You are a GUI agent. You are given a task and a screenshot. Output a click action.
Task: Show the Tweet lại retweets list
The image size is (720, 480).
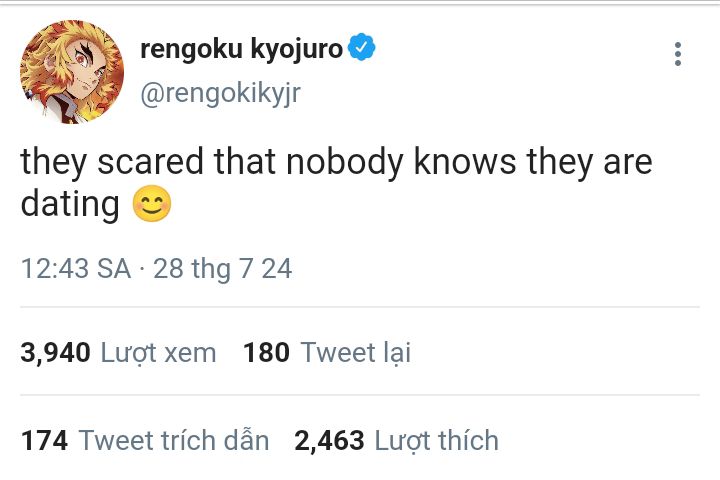coord(355,352)
